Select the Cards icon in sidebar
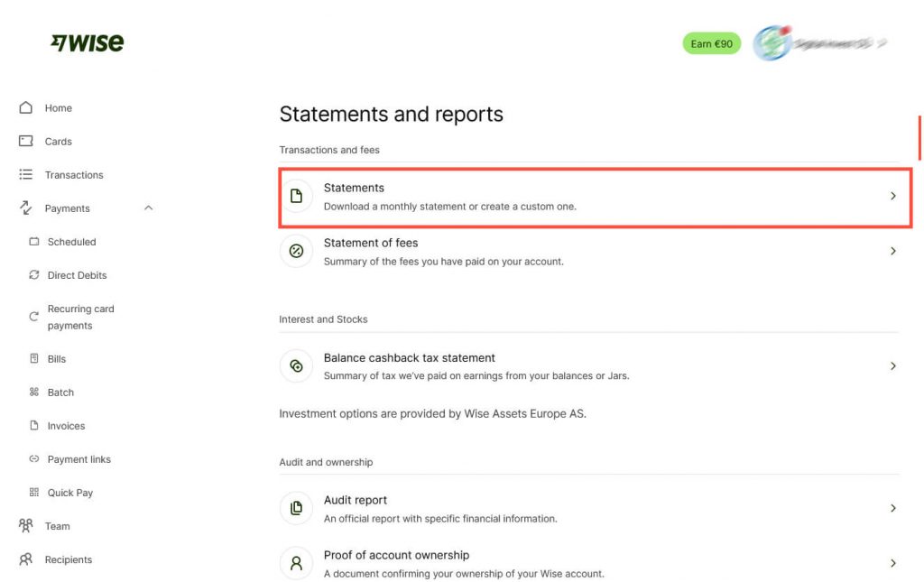Image resolution: width=924 pixels, height=582 pixels. tap(26, 141)
